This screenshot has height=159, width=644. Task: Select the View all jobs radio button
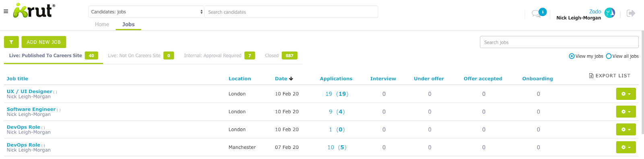tap(609, 56)
